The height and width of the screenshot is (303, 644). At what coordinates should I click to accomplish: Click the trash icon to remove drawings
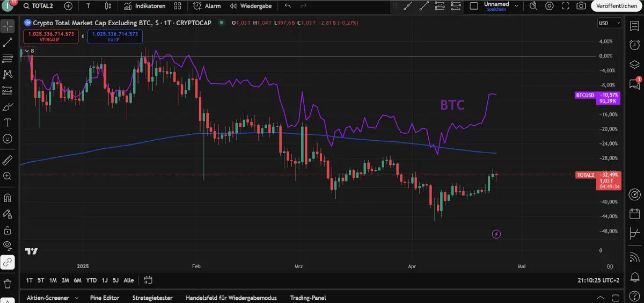(x=8, y=283)
